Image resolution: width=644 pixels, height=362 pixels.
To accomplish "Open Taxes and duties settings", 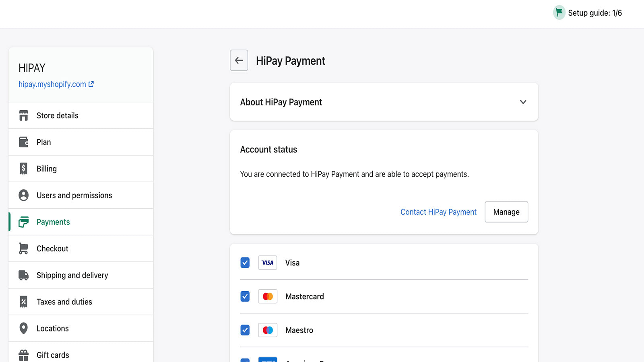I will (81, 302).
